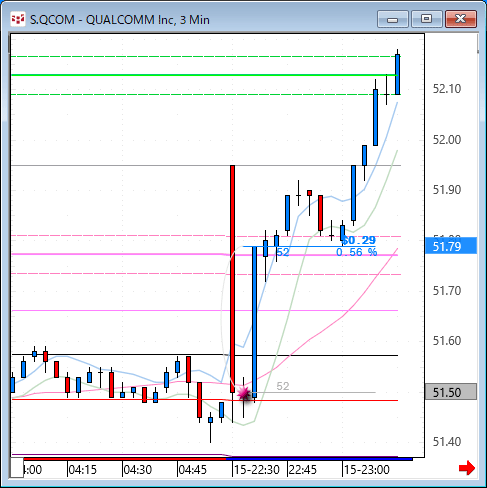Maximize the QCOM chart window

pyautogui.click(x=426, y=19)
